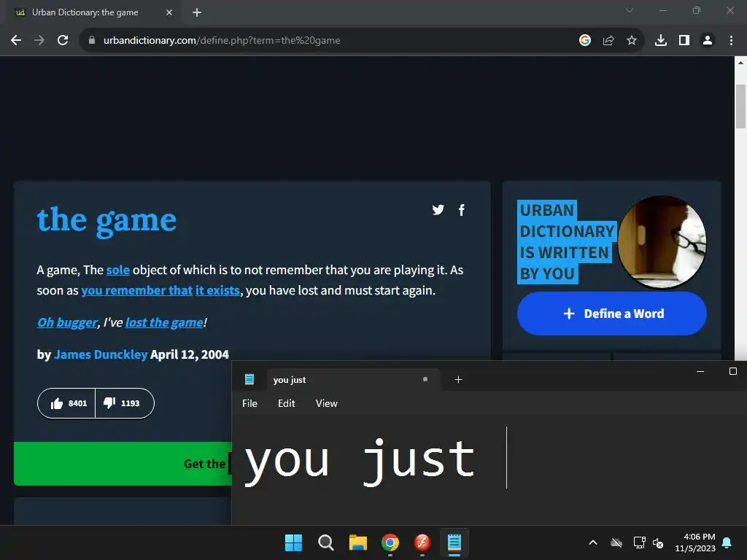
Task: Minimize the Notepad window
Action: 700,371
